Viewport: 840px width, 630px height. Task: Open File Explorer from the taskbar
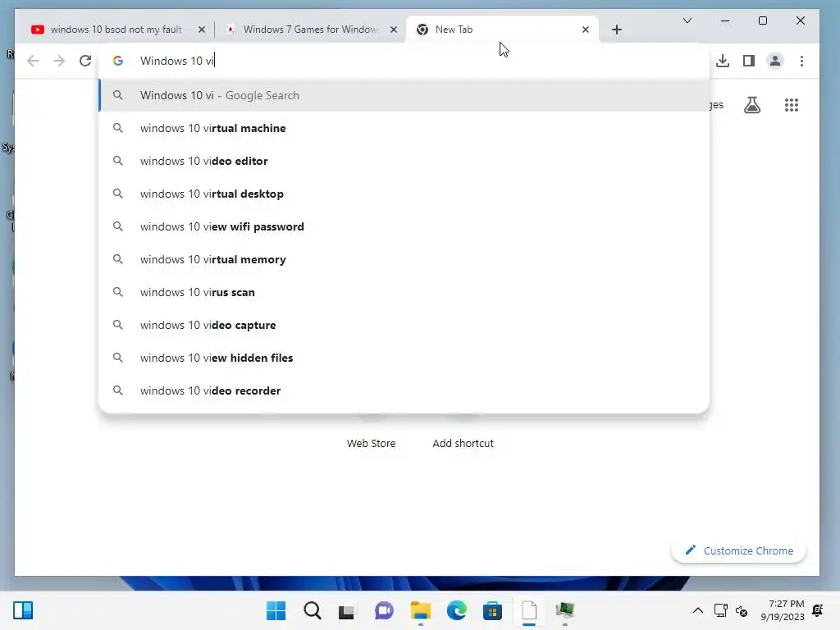(421, 610)
